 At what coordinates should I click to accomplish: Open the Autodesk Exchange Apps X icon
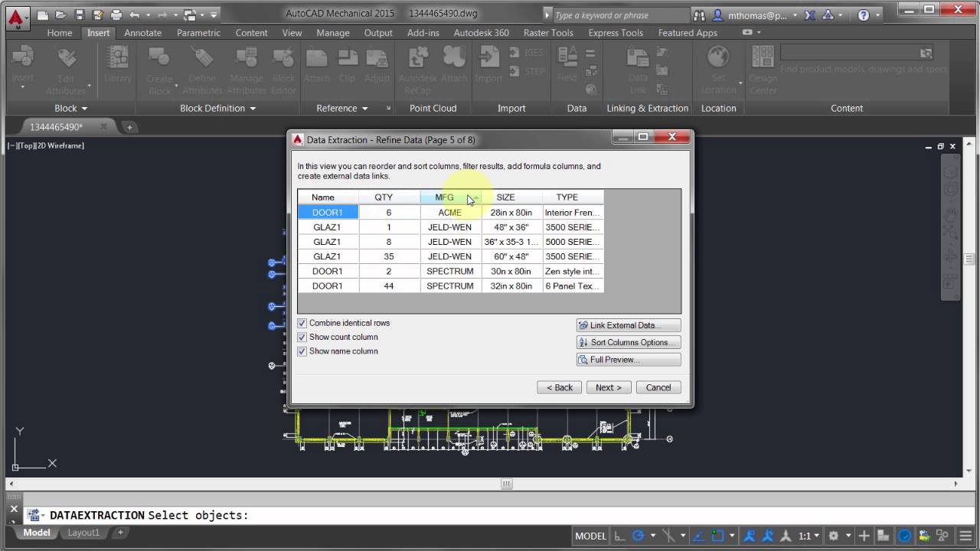click(811, 15)
